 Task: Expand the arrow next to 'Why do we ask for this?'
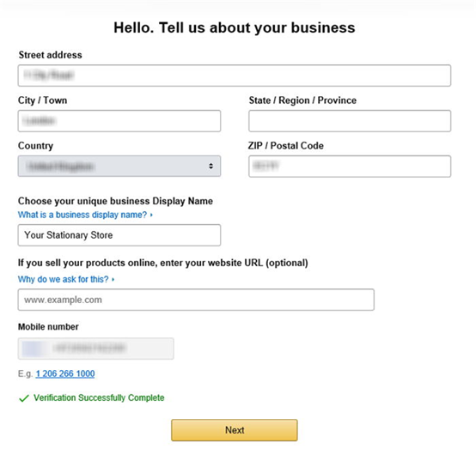click(x=113, y=279)
